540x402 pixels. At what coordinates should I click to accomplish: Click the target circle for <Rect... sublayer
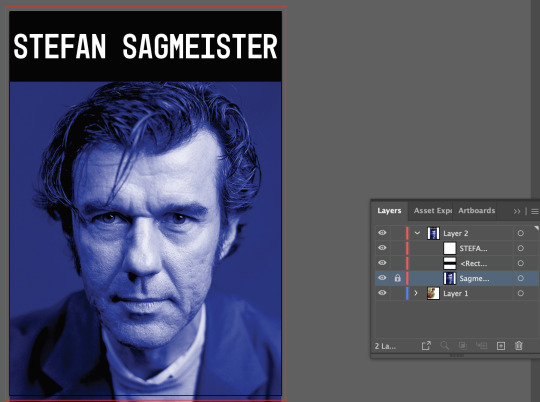521,263
